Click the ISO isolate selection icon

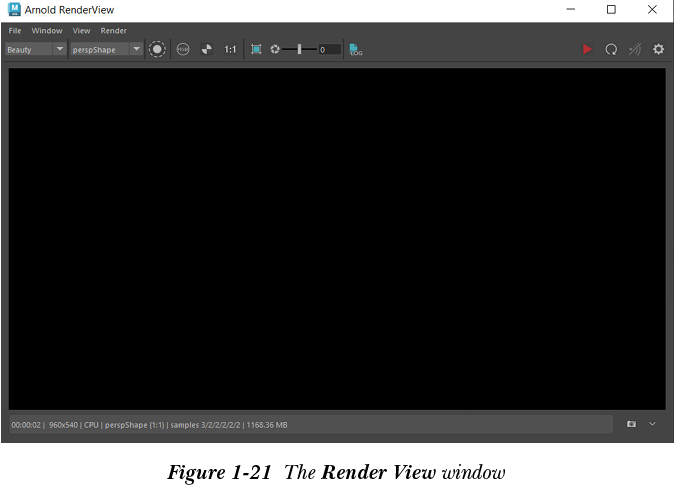coord(183,49)
